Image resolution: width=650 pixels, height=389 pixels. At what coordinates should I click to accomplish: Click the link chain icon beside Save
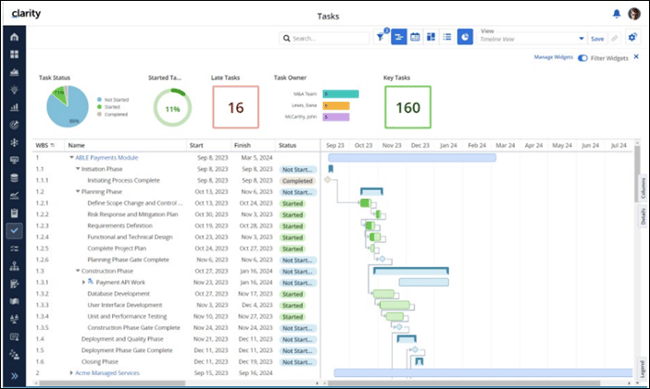[x=614, y=38]
